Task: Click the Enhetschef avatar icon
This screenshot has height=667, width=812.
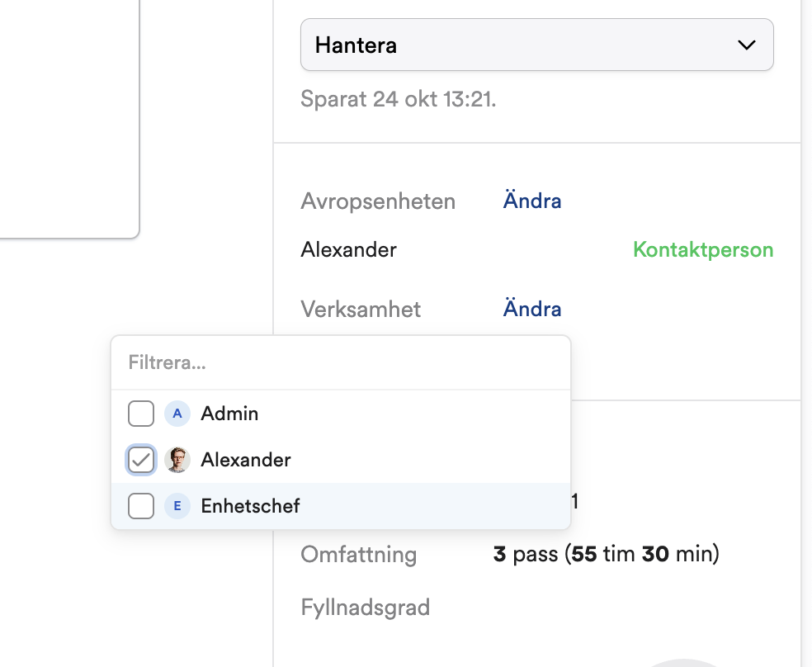Action: click(x=177, y=506)
